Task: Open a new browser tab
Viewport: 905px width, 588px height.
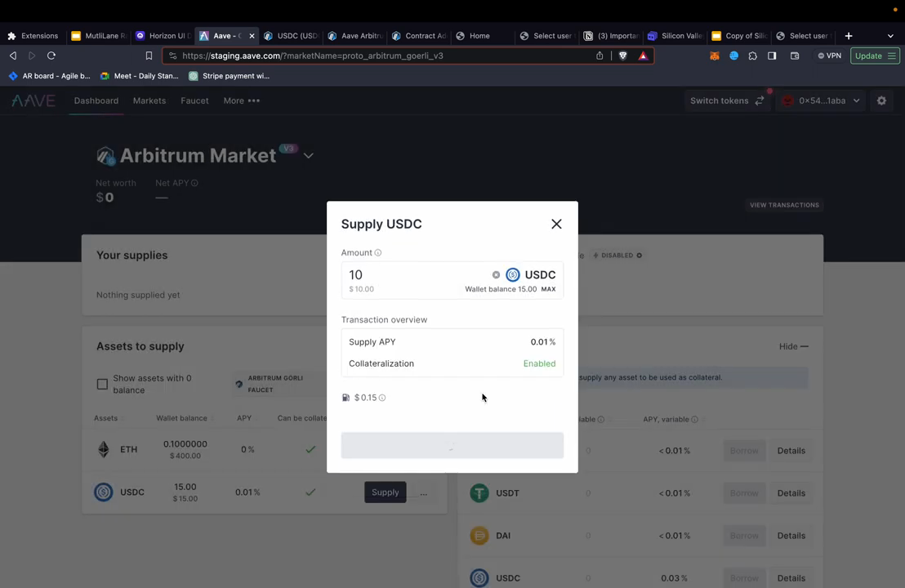Action: coord(849,36)
